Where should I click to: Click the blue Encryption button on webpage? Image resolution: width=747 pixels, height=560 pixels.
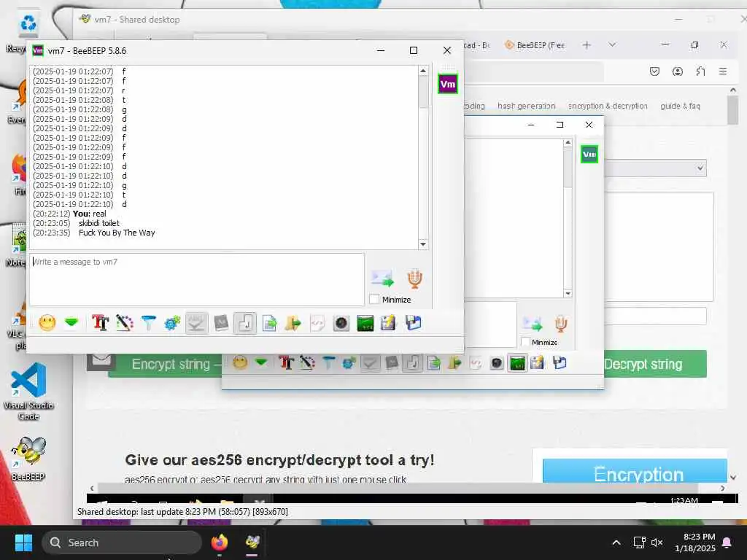point(635,471)
